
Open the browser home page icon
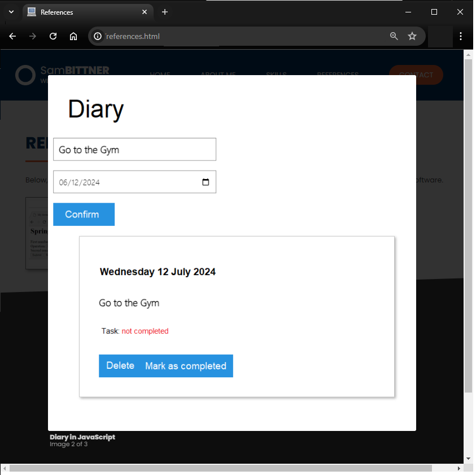pos(73,37)
